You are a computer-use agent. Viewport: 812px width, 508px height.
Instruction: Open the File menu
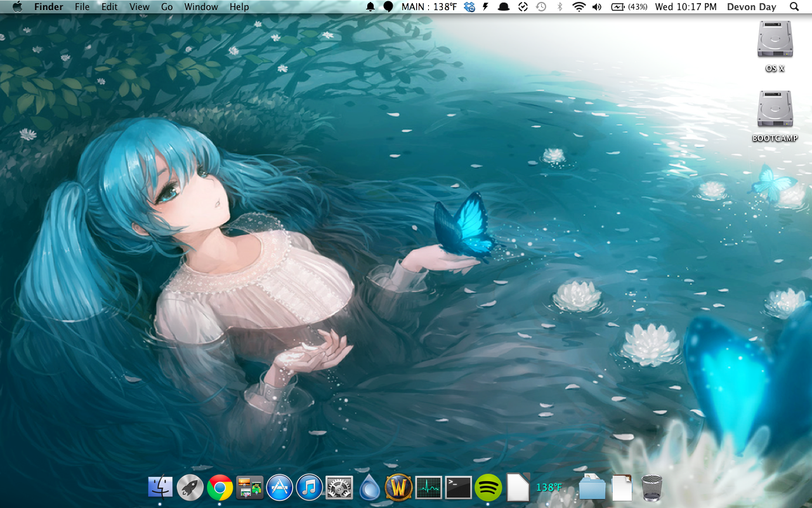coord(82,7)
